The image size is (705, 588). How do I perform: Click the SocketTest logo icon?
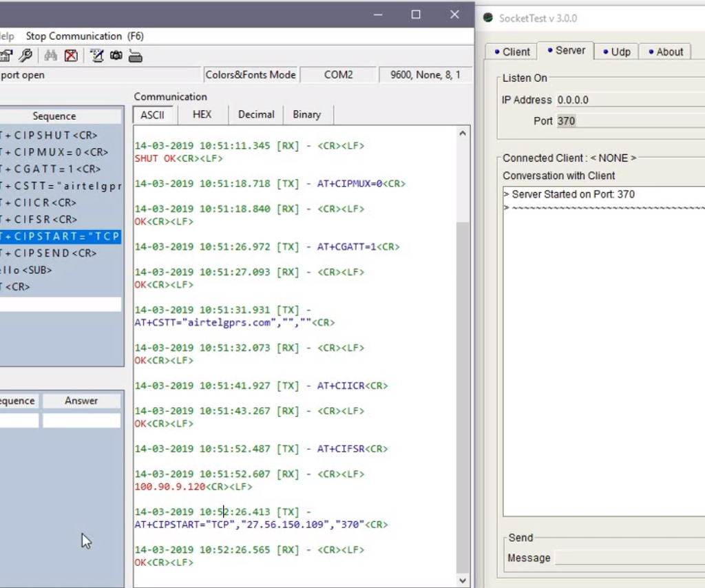[488, 17]
